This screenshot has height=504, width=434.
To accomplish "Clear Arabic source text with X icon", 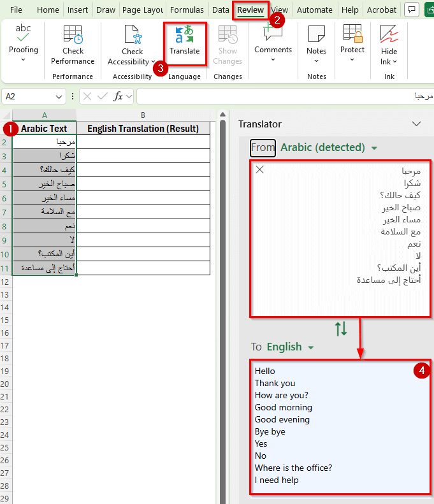I will (x=260, y=169).
